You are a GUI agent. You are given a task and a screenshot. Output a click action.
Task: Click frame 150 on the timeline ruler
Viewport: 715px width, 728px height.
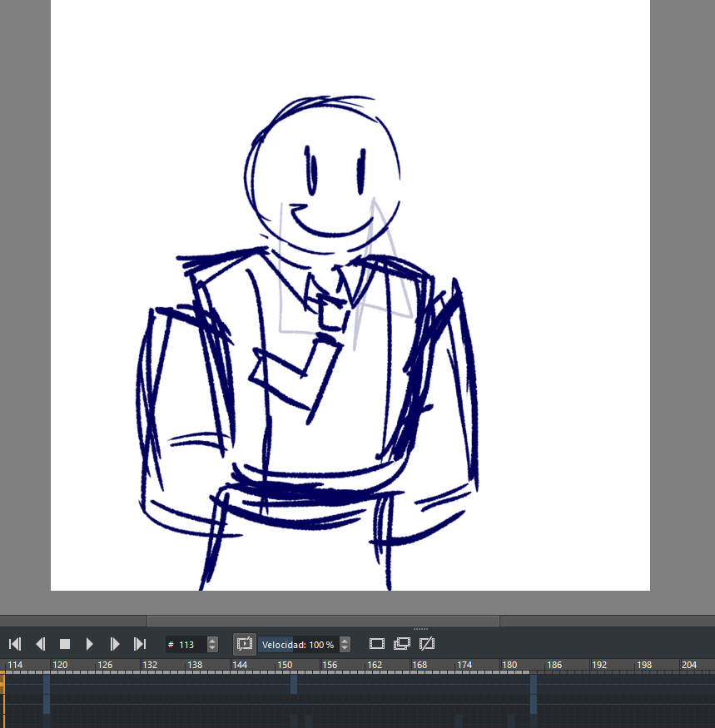285,665
